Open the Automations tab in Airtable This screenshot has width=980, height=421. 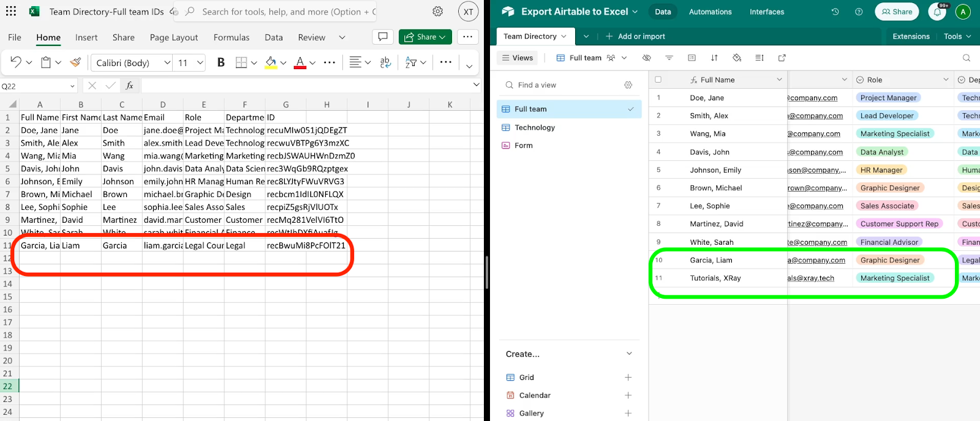(710, 12)
